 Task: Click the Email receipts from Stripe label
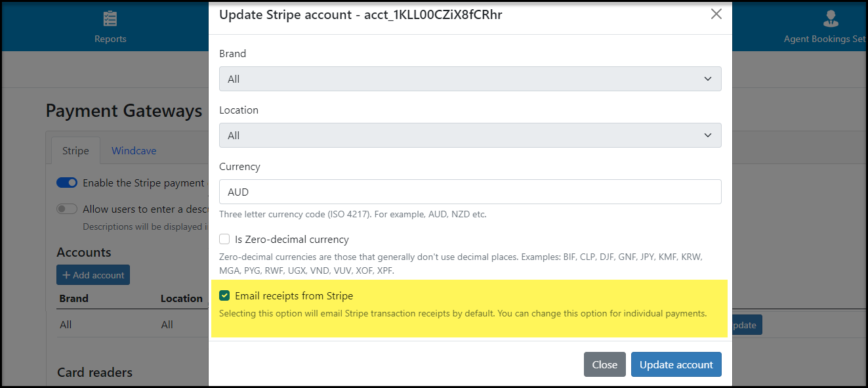point(294,296)
